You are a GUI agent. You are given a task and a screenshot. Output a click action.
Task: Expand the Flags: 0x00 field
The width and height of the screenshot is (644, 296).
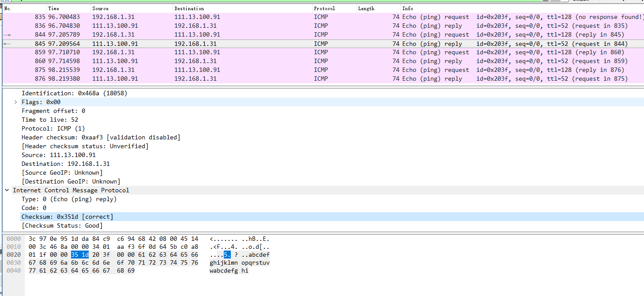point(16,102)
